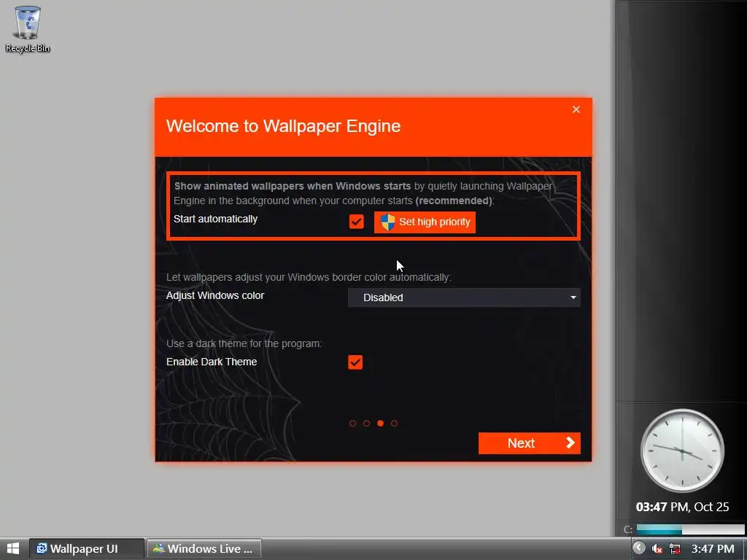This screenshot has width=747, height=560.
Task: Open the Windows Start button
Action: [13, 548]
